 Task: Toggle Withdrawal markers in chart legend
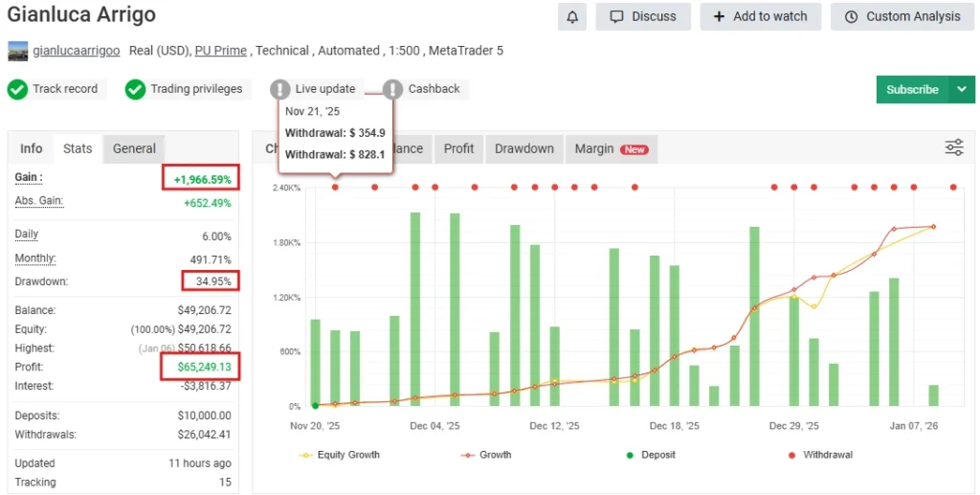pos(820,455)
